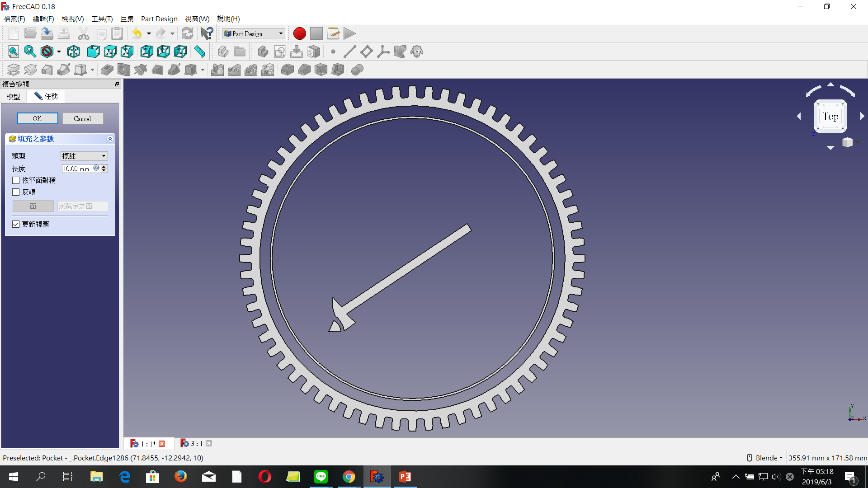Increase 長度 value with up arrow

pos(104,166)
